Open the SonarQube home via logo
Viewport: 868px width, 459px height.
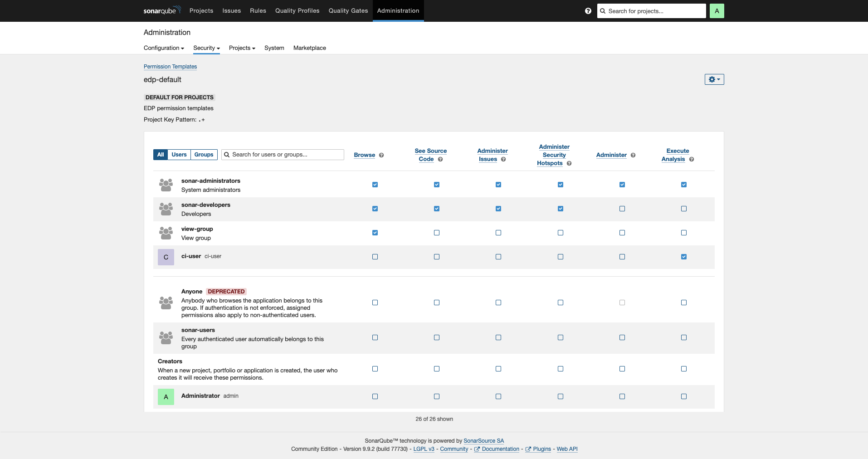(x=161, y=10)
